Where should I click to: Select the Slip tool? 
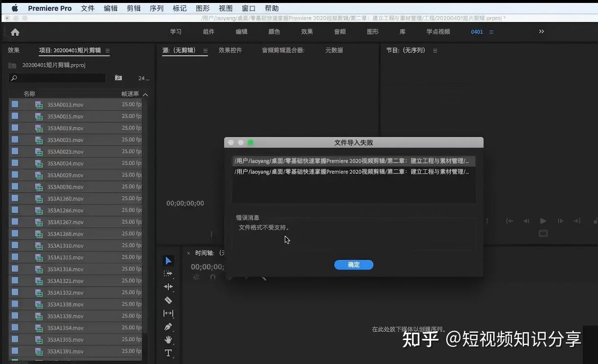pos(168,313)
